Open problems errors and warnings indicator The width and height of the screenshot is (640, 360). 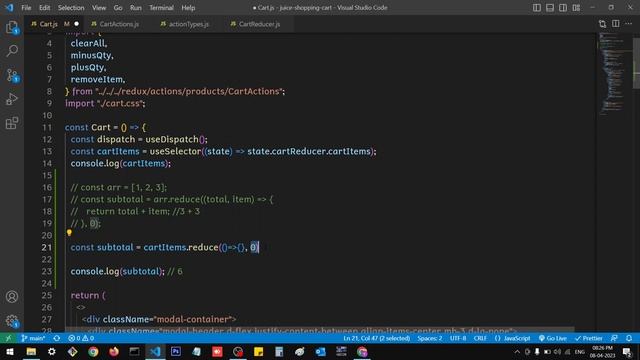point(81,338)
